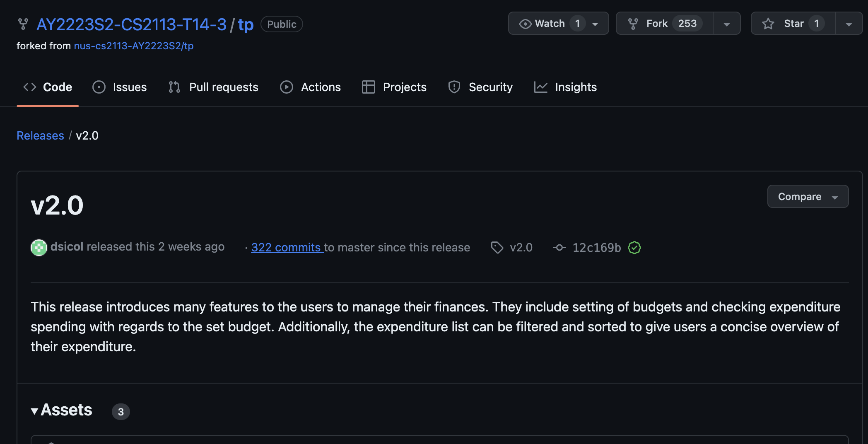Image resolution: width=868 pixels, height=444 pixels.
Task: Click the commit icon beside 12c169b
Action: (559, 247)
